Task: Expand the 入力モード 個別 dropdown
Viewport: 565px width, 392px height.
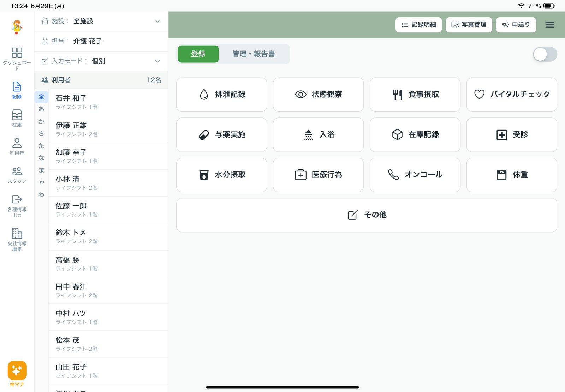Action: [x=101, y=61]
